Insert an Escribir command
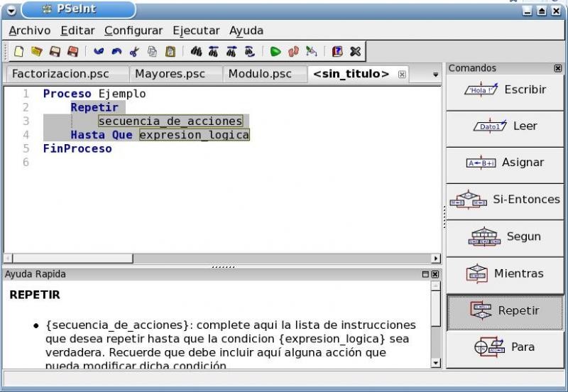 click(x=505, y=90)
